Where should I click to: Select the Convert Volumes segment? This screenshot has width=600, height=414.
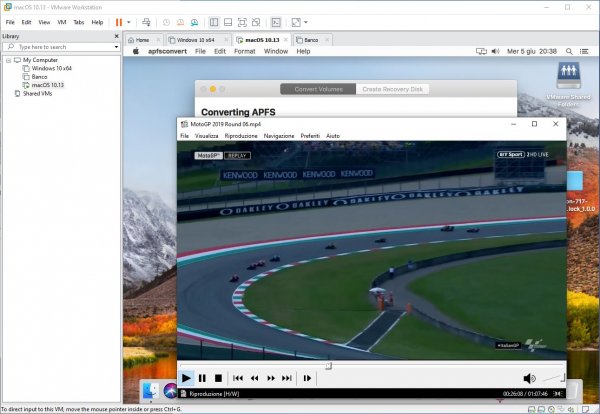pyautogui.click(x=318, y=89)
